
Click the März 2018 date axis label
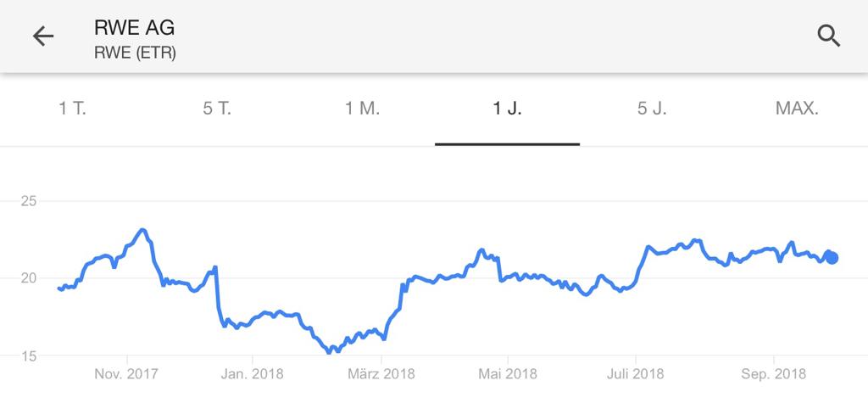click(381, 374)
